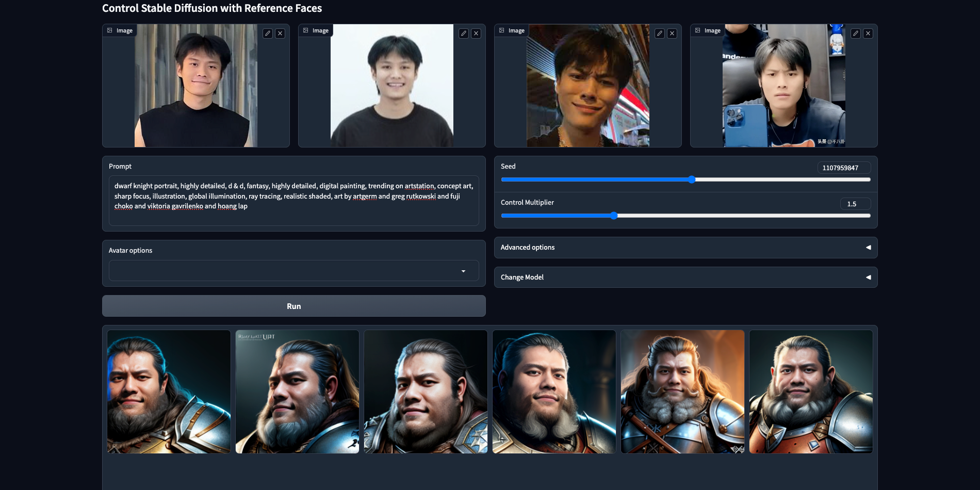Click the second panel's Image label icon

point(306,30)
